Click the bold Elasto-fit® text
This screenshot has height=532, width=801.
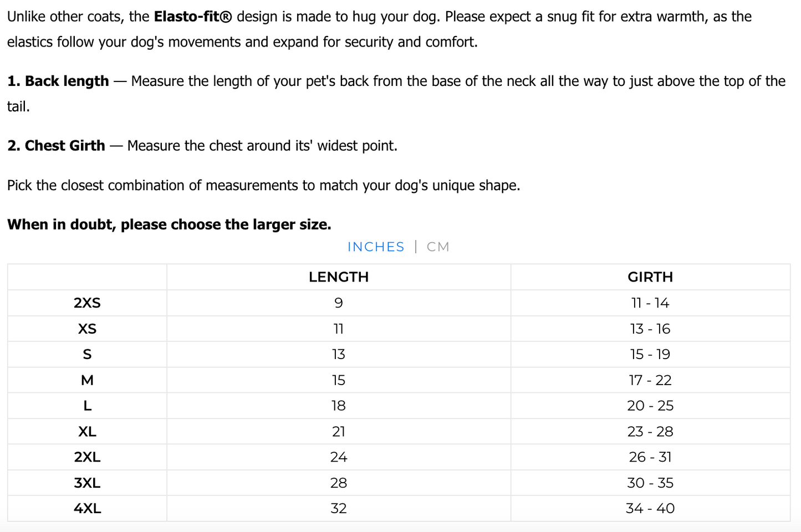click(x=192, y=17)
